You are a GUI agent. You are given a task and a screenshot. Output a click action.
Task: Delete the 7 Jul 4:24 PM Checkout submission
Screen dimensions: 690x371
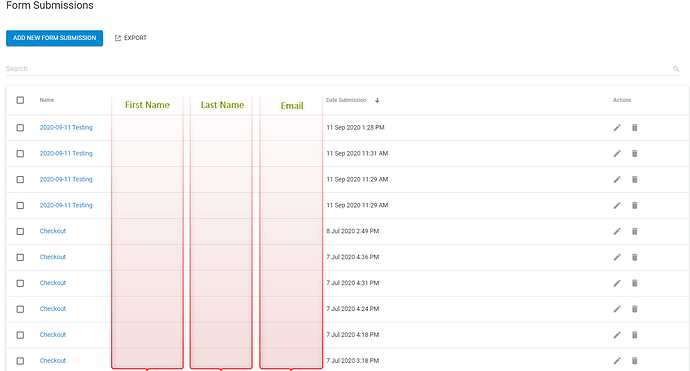pyautogui.click(x=635, y=309)
